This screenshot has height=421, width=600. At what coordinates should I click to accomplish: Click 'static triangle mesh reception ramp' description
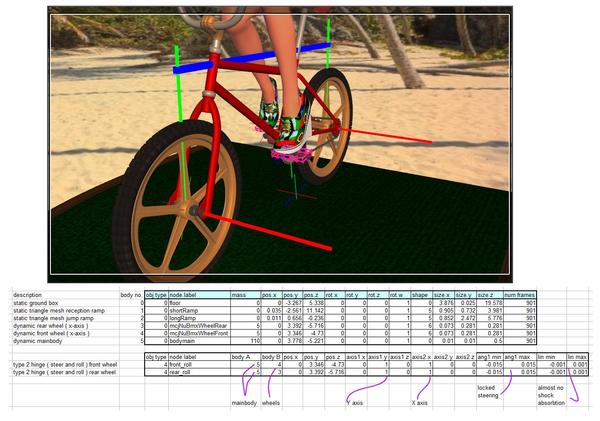click(59, 310)
